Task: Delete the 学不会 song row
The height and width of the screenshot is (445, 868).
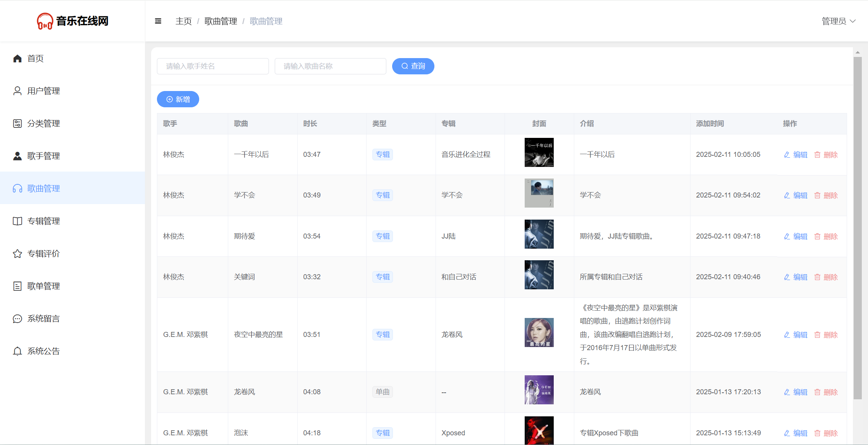Action: (826, 195)
